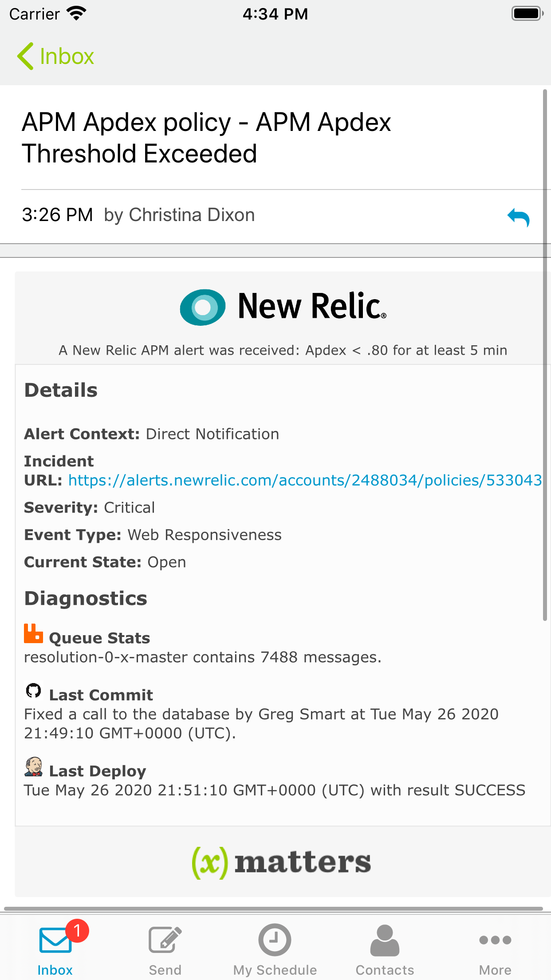551x980 pixels.
Task: Tap the RabbitMQ Queue Stats icon
Action: pos(33,633)
